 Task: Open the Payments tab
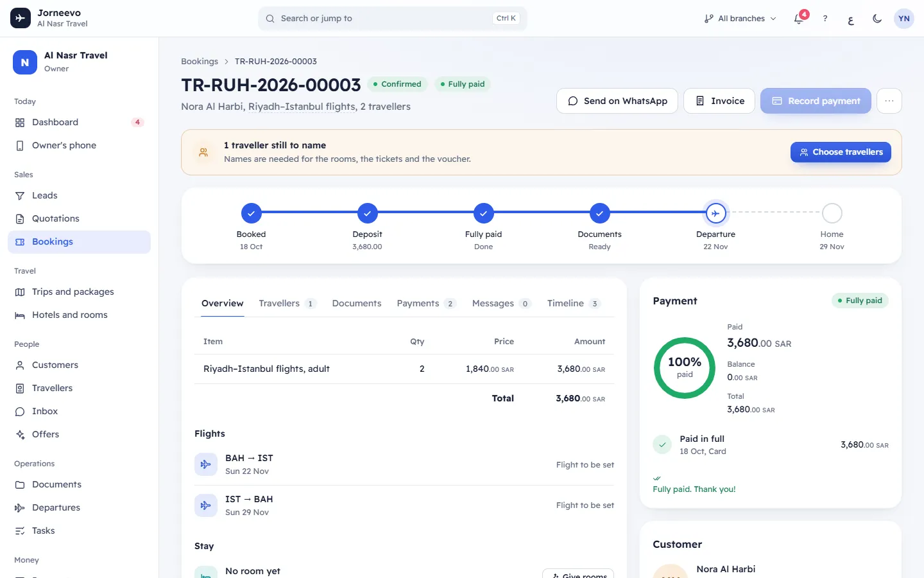tap(426, 303)
